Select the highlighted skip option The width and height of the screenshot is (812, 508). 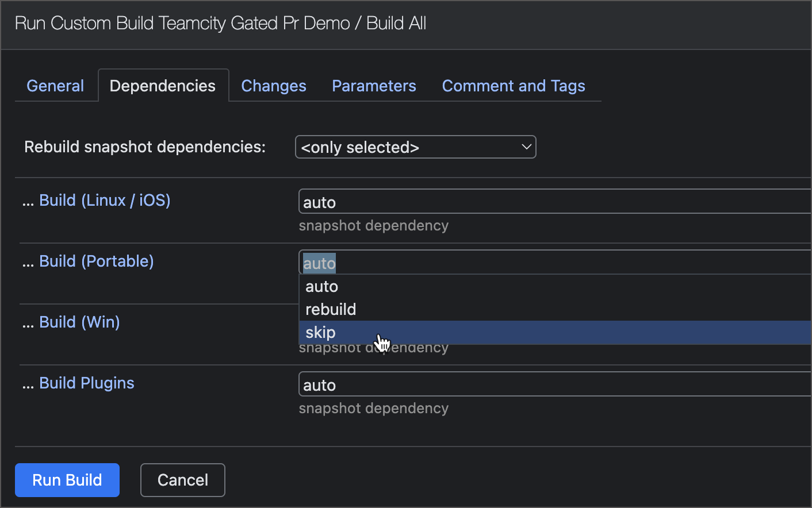(x=320, y=332)
